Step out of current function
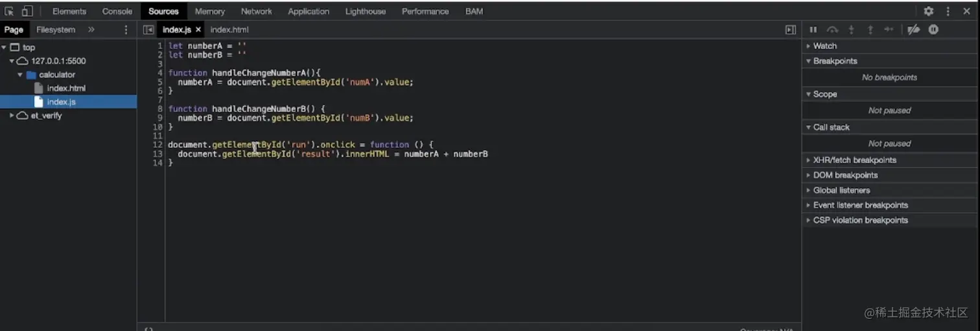Image resolution: width=980 pixels, height=331 pixels. pos(870,30)
